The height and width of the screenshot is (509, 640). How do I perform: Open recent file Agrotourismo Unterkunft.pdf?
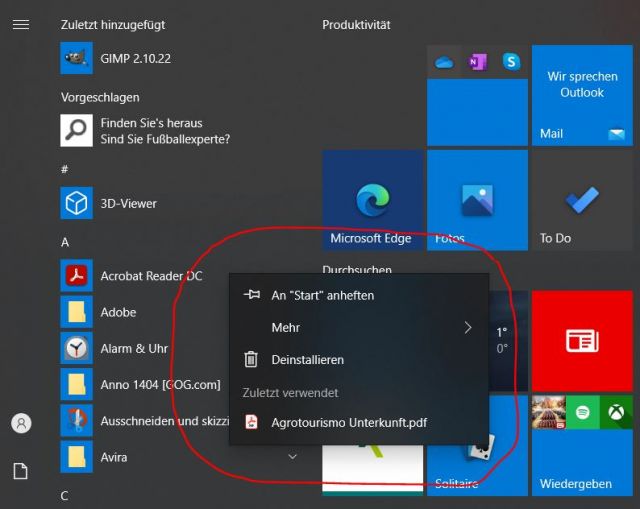pyautogui.click(x=359, y=422)
